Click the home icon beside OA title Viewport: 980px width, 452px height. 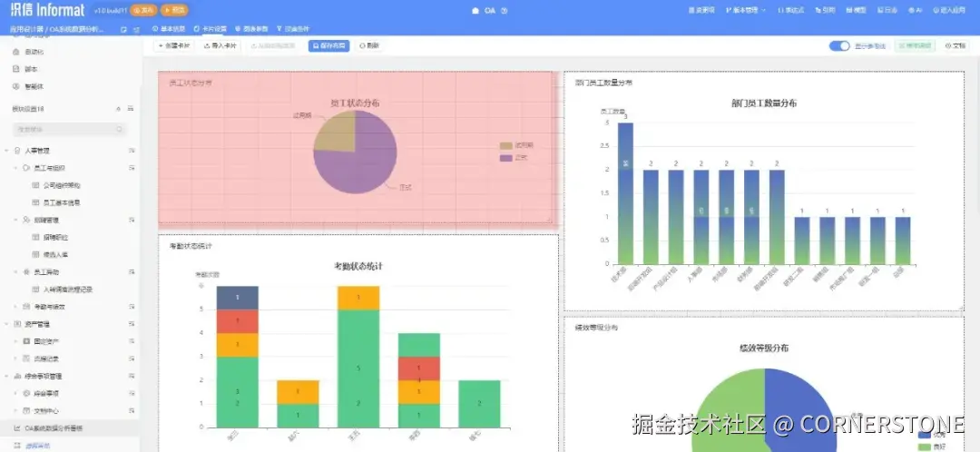(475, 11)
